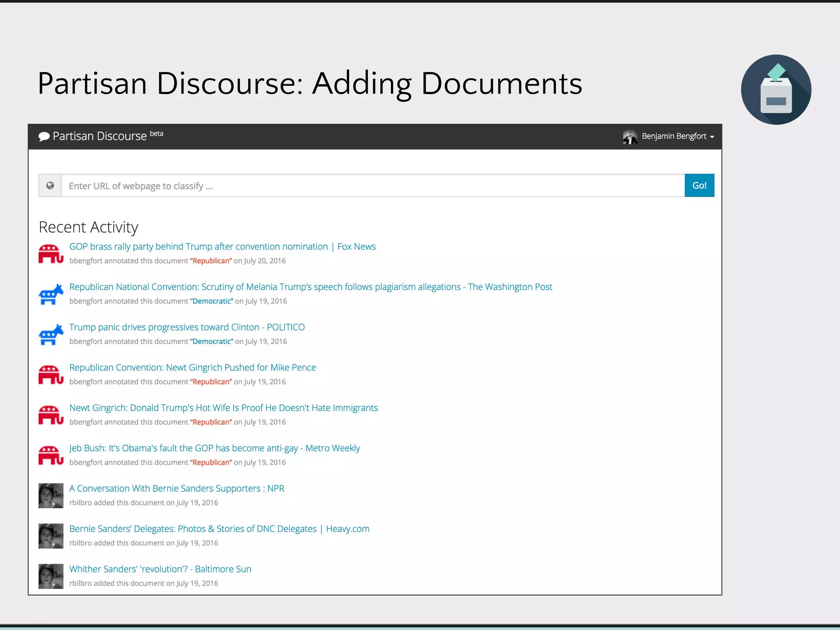Click "Republican" label on Metro Weekly annotation
This screenshot has height=630, width=840.
211,462
